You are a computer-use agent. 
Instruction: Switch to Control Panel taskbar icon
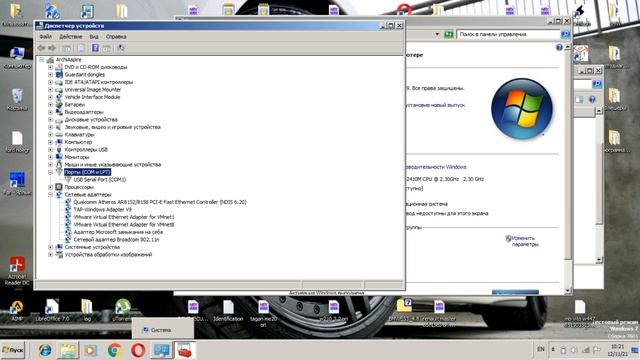[161, 350]
